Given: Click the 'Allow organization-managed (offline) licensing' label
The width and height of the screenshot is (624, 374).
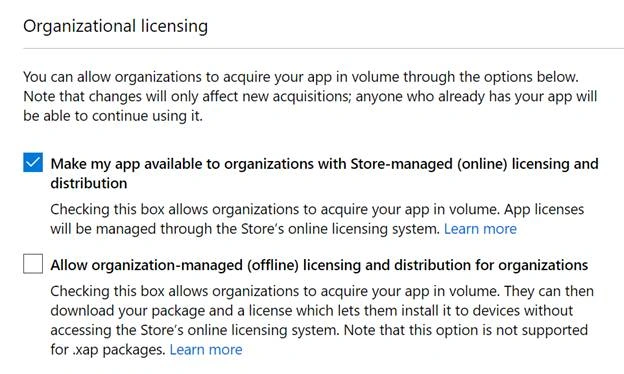Looking at the screenshot, I should click(319, 265).
